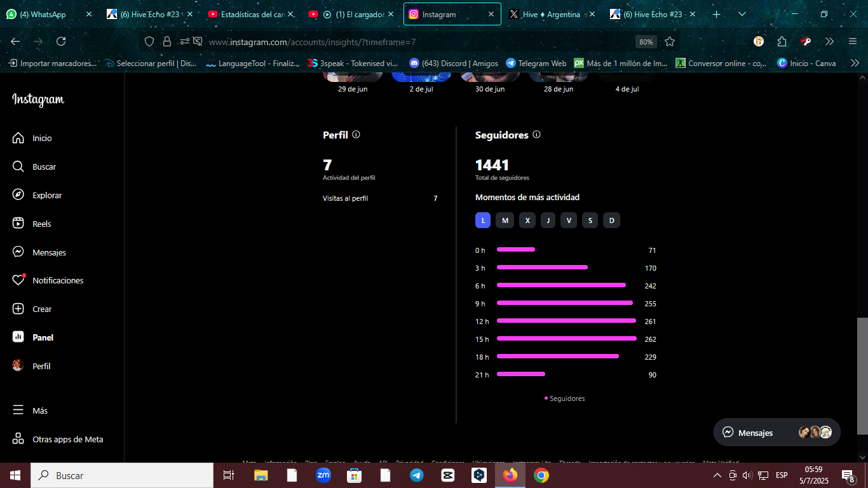Select day J in activity chart
Screen dimensions: 868x488
[x=548, y=220]
